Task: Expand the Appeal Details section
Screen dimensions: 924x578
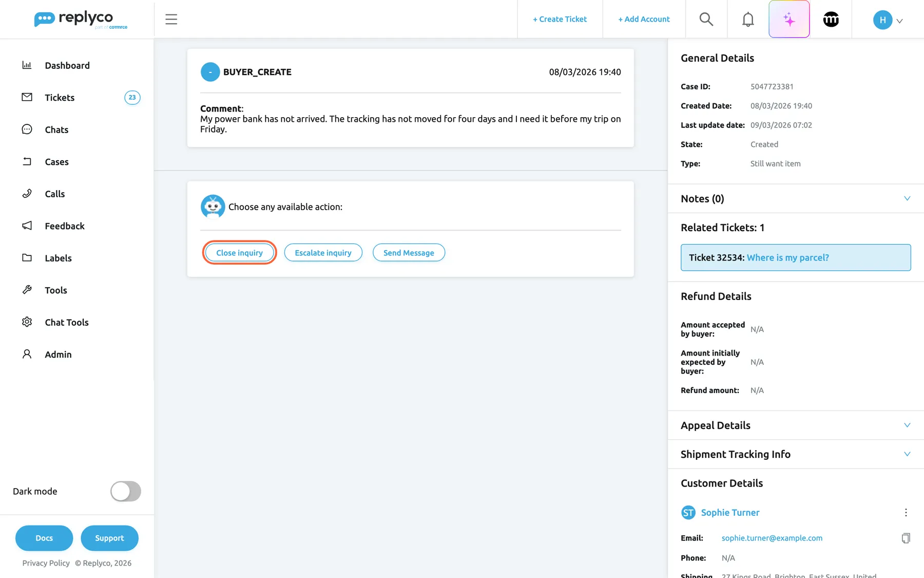Action: pos(907,425)
